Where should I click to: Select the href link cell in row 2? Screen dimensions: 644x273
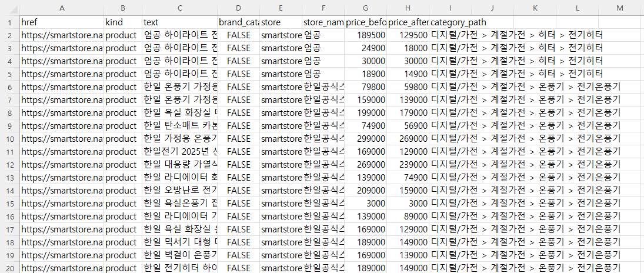[x=62, y=35]
